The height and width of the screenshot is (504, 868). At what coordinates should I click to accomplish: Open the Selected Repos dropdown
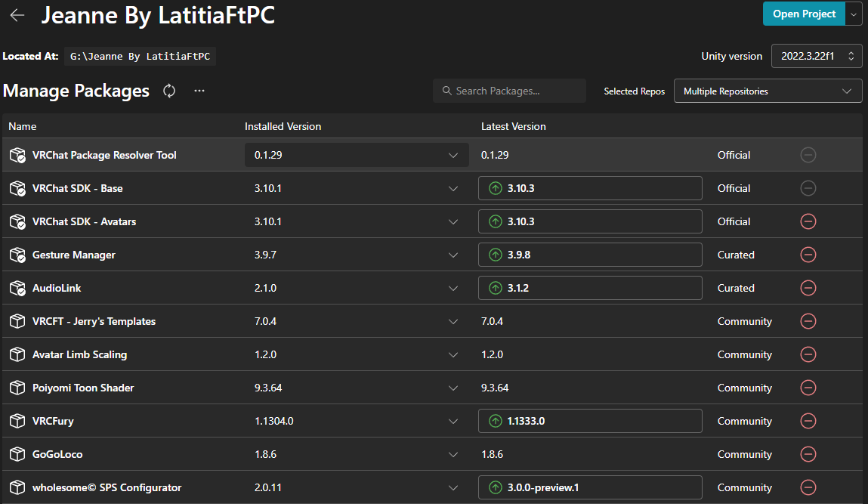pyautogui.click(x=768, y=91)
